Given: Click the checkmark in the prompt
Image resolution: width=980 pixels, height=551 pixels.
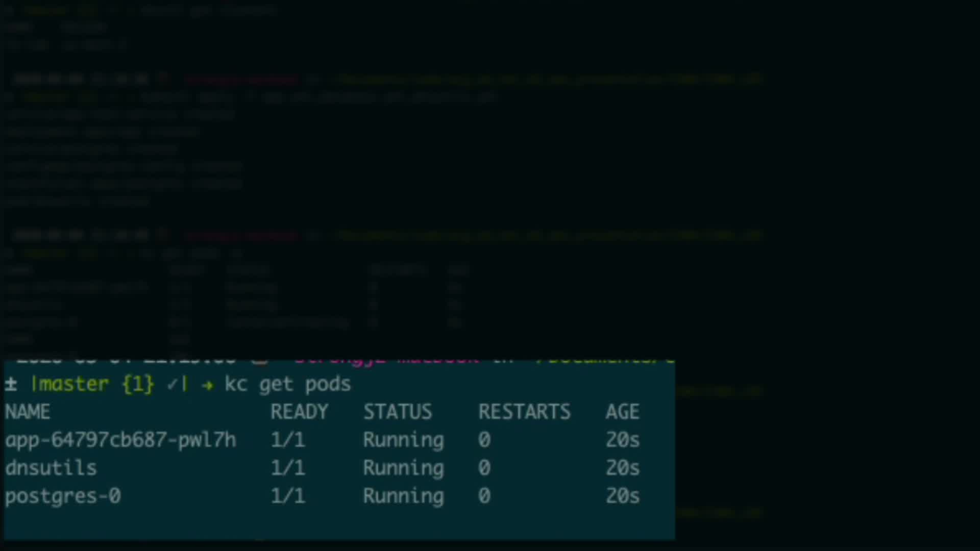Looking at the screenshot, I should pyautogui.click(x=173, y=385).
